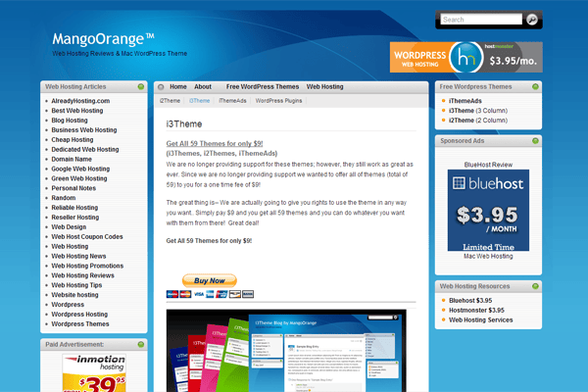The height and width of the screenshot is (392, 588).
Task: Open the About menu item
Action: (x=203, y=86)
